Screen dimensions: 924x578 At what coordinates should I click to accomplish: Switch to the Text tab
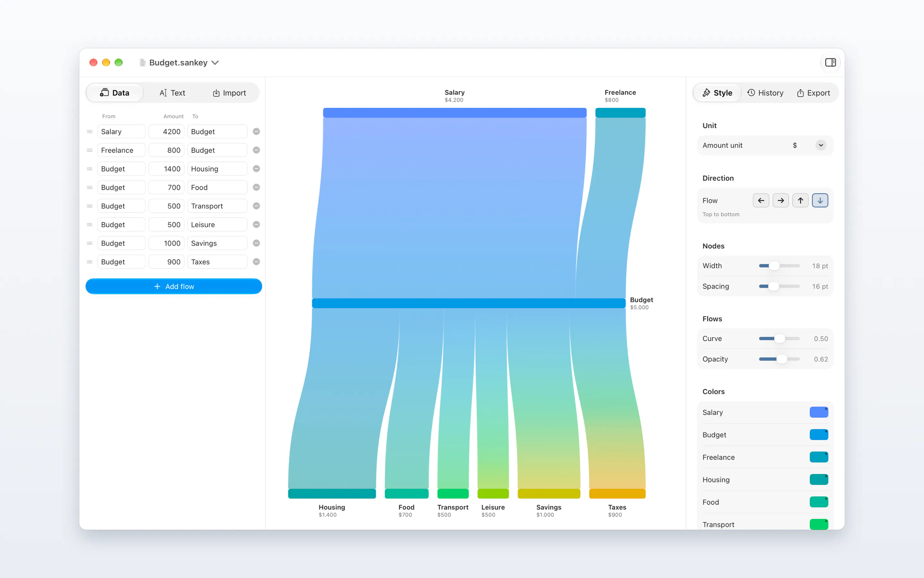[x=172, y=93]
